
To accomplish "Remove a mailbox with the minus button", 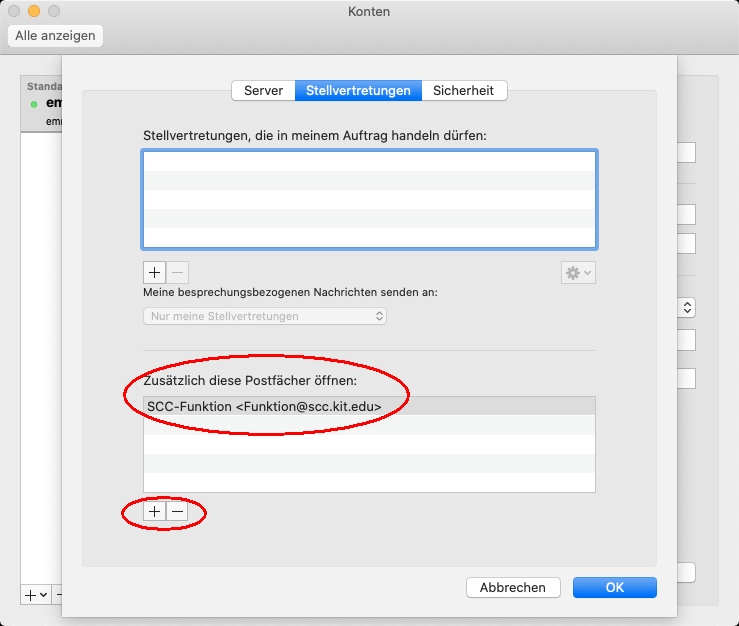I will tap(177, 511).
